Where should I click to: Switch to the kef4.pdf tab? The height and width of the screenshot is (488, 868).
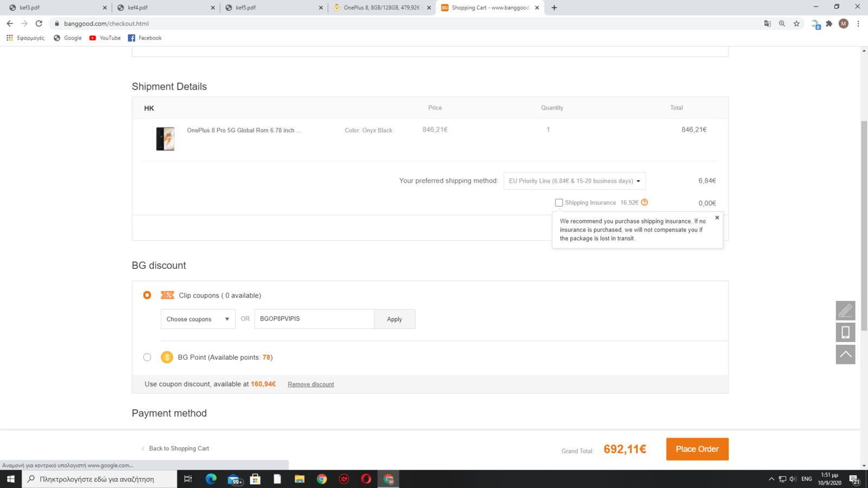pos(165,8)
